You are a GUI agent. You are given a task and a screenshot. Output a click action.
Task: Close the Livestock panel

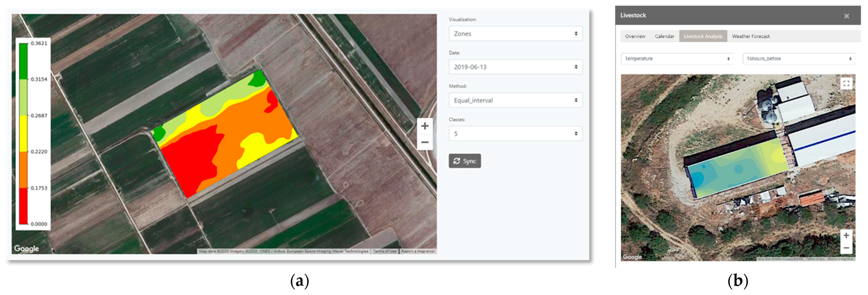847,16
